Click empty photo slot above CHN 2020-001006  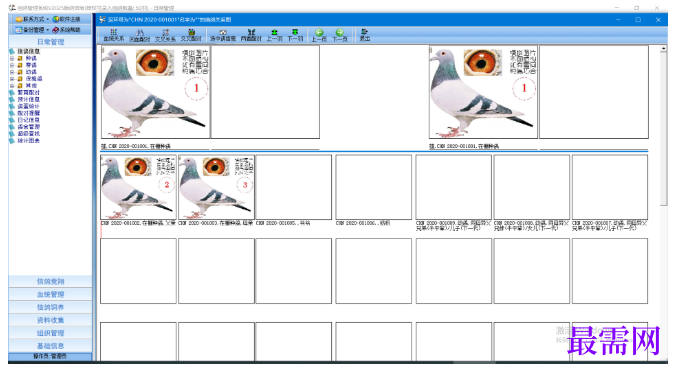click(373, 187)
